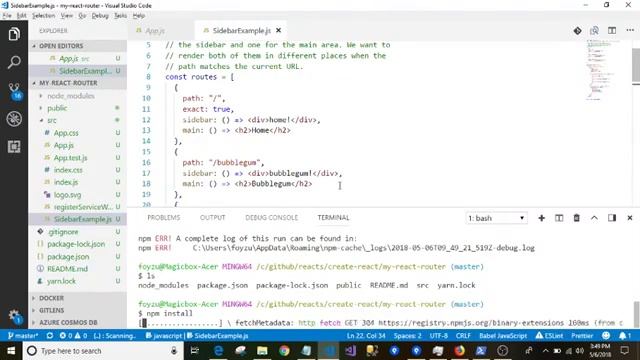This screenshot has height=360, width=640.
Task: Open Chrome from the taskbar
Action: pos(284,351)
